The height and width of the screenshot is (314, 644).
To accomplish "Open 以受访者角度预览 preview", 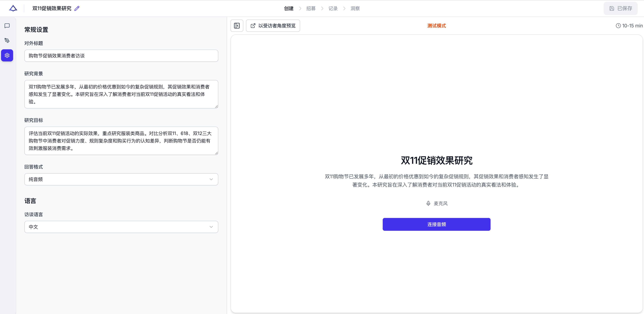I will [x=273, y=25].
